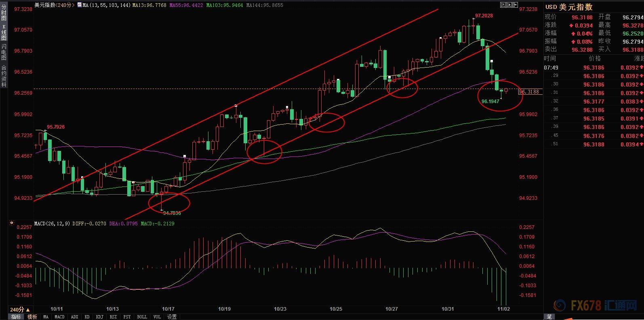Click the 10/25 date marker on time axis

[x=336, y=309]
